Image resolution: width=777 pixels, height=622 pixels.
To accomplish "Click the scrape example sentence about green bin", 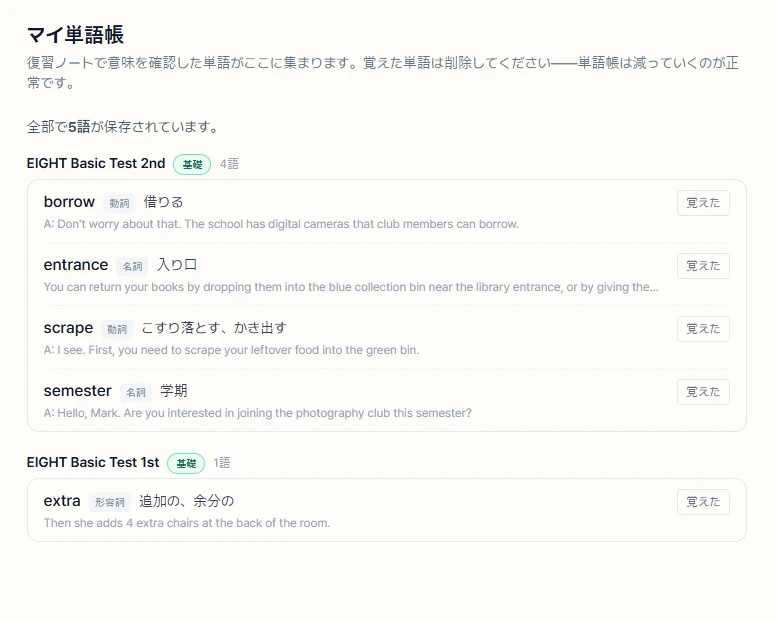I will pyautogui.click(x=231, y=350).
